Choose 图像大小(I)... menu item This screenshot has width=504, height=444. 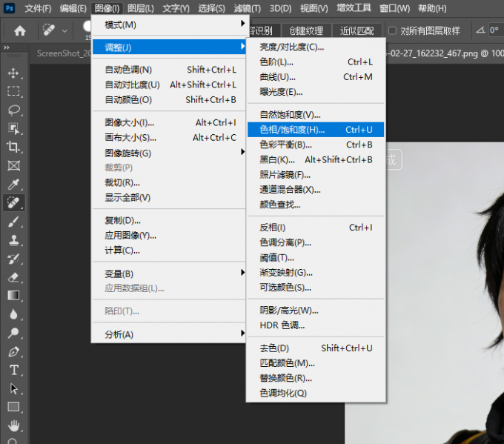point(169,122)
